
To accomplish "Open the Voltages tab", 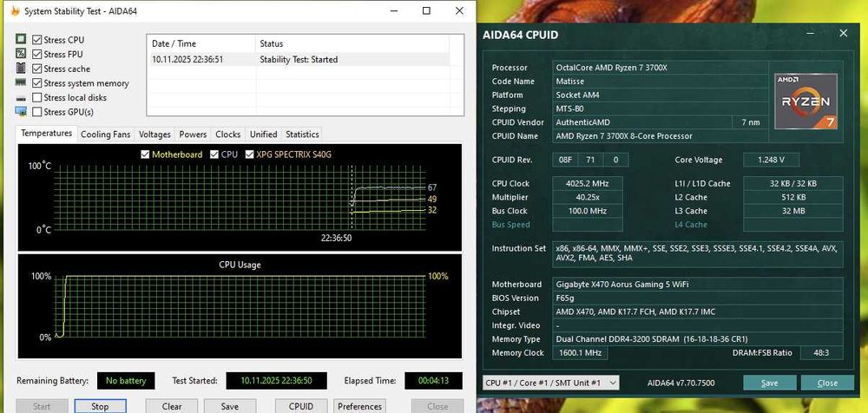I will [155, 134].
